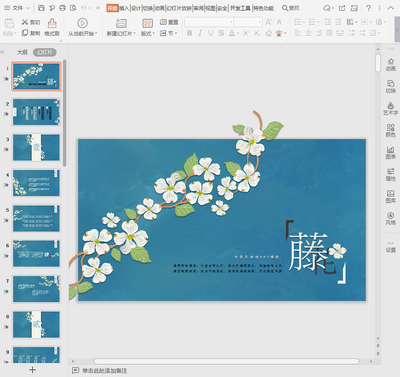Open the Chart (图表) side panel icon
The width and height of the screenshot is (400, 377).
click(391, 149)
